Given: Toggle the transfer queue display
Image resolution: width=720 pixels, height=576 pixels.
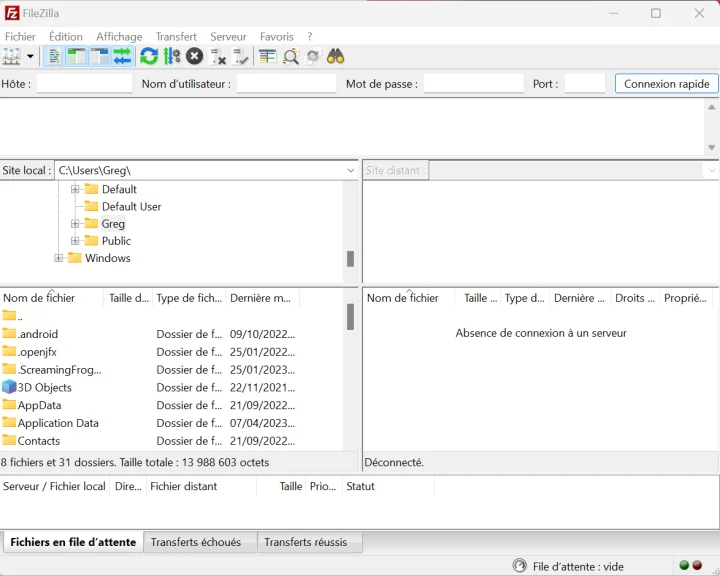Looking at the screenshot, I should [x=122, y=57].
